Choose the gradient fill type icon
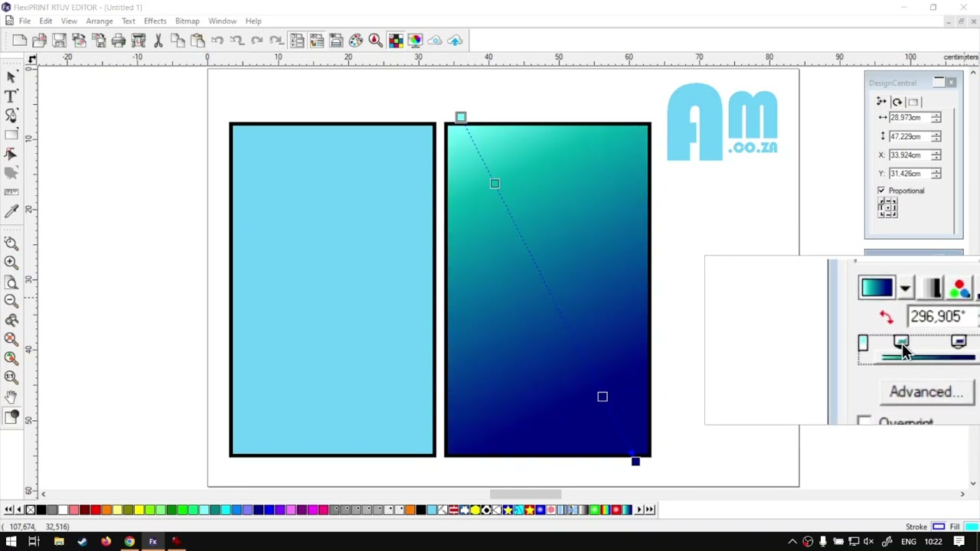The image size is (980, 551). pyautogui.click(x=932, y=288)
